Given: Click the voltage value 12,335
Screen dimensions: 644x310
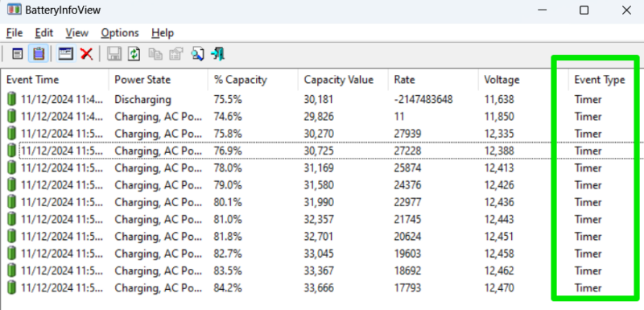Looking at the screenshot, I should click(x=499, y=134).
